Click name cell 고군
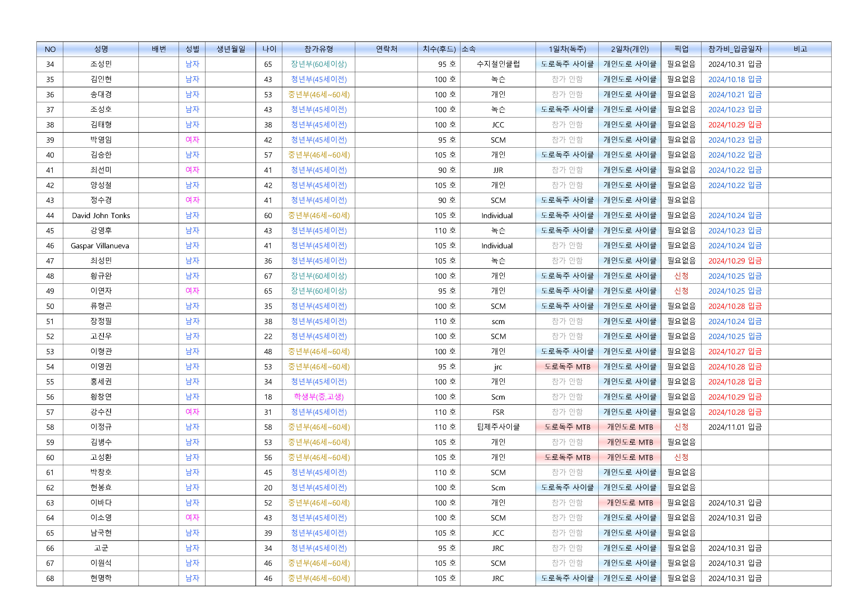The image size is (868, 613). (x=101, y=548)
